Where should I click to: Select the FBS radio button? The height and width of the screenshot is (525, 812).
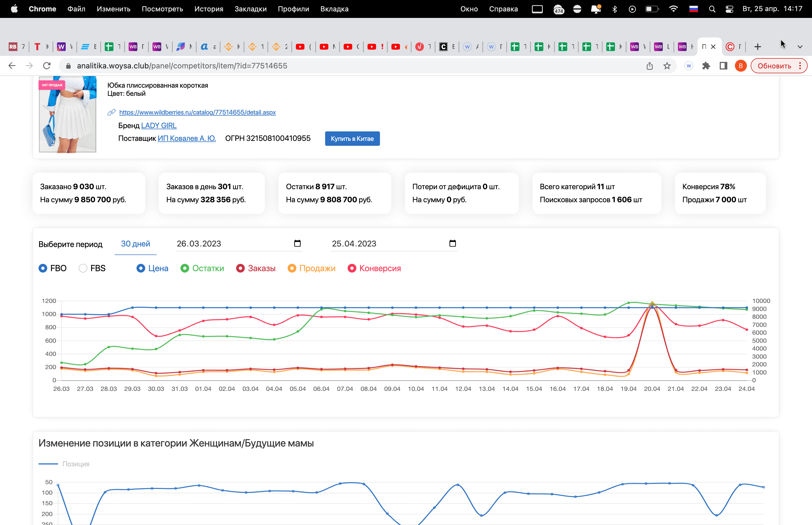pos(83,268)
